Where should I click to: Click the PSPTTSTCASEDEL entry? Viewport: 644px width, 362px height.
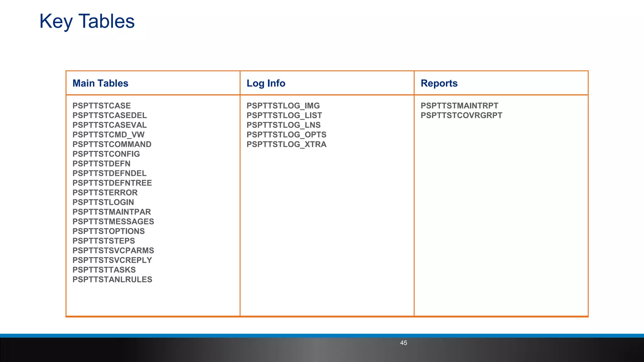tap(110, 115)
